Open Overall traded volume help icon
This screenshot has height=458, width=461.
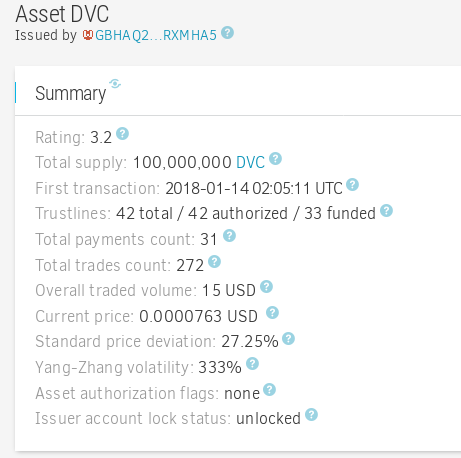[x=266, y=287]
